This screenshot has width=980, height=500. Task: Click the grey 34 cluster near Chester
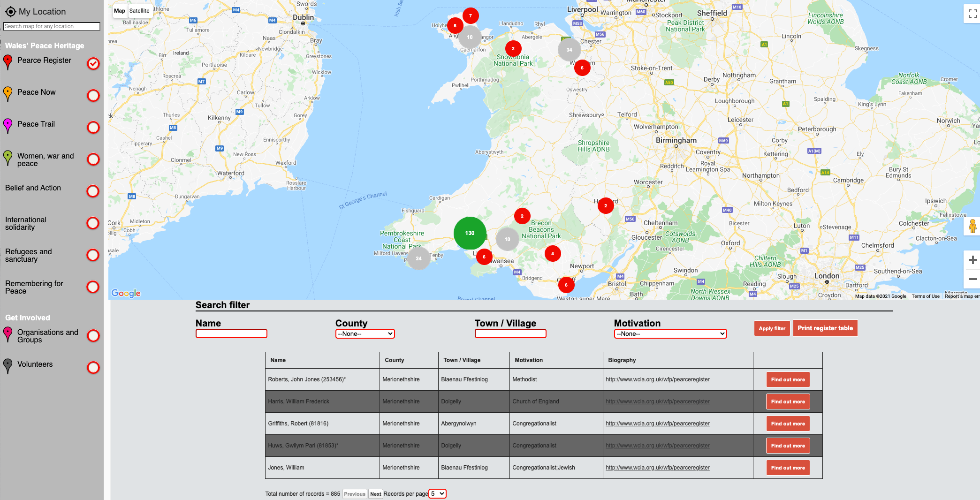[x=569, y=50]
